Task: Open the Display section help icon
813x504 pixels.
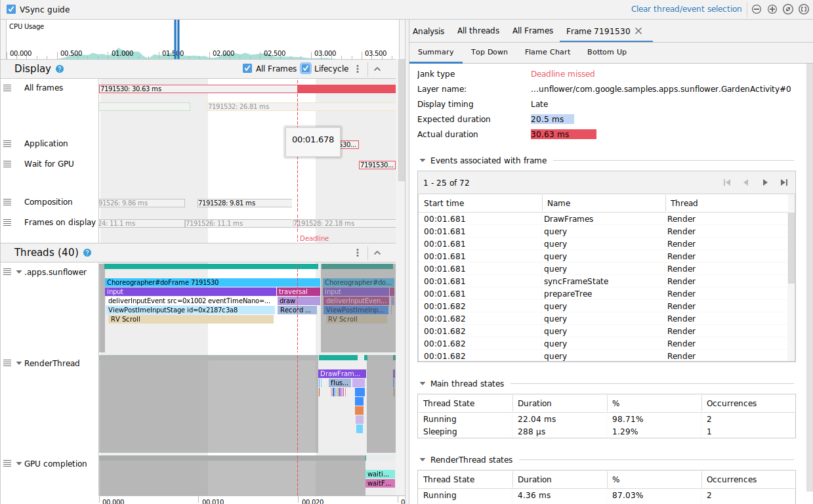Action: coord(58,68)
